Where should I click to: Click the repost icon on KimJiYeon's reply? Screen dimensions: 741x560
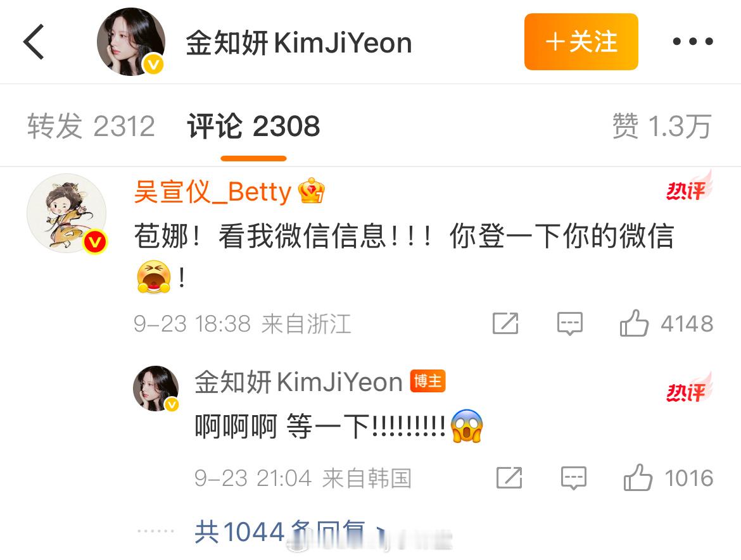509,478
